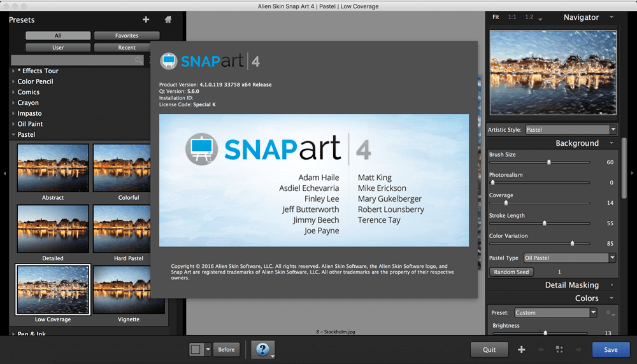Click the next arrow in the bottom bar
Image resolution: width=637 pixels, height=364 pixels.
(x=578, y=349)
